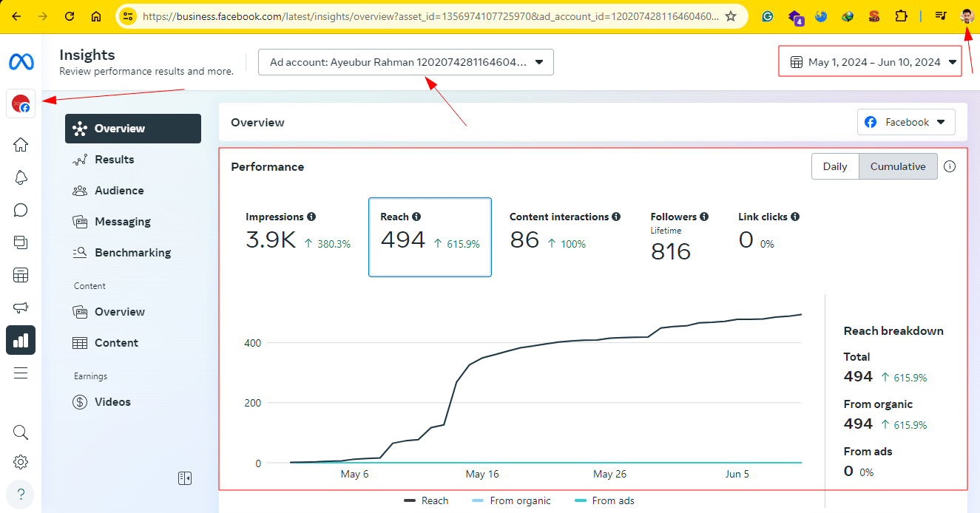
Task: Select the Content interactions metric card
Action: [x=565, y=237]
